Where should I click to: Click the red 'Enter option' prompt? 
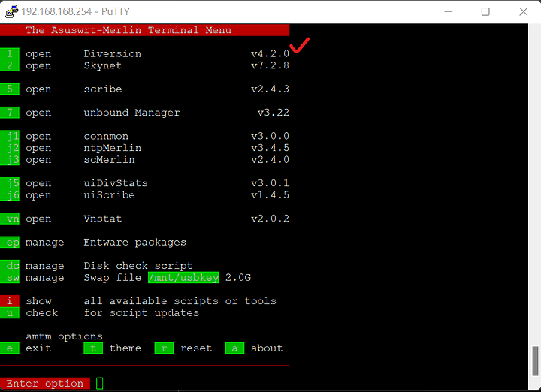coord(45,384)
